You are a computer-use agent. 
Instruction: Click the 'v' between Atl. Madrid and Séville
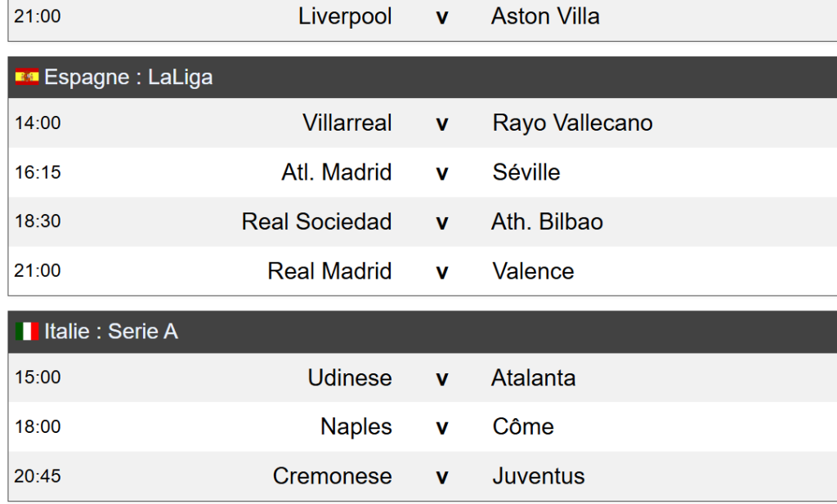tap(442, 173)
